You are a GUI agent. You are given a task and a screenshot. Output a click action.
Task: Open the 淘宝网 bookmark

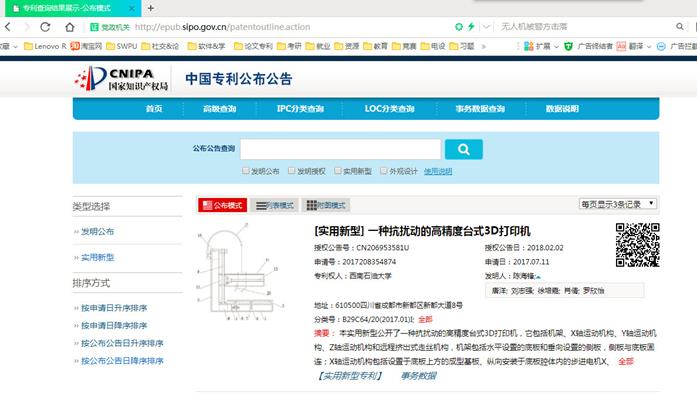pyautogui.click(x=86, y=46)
